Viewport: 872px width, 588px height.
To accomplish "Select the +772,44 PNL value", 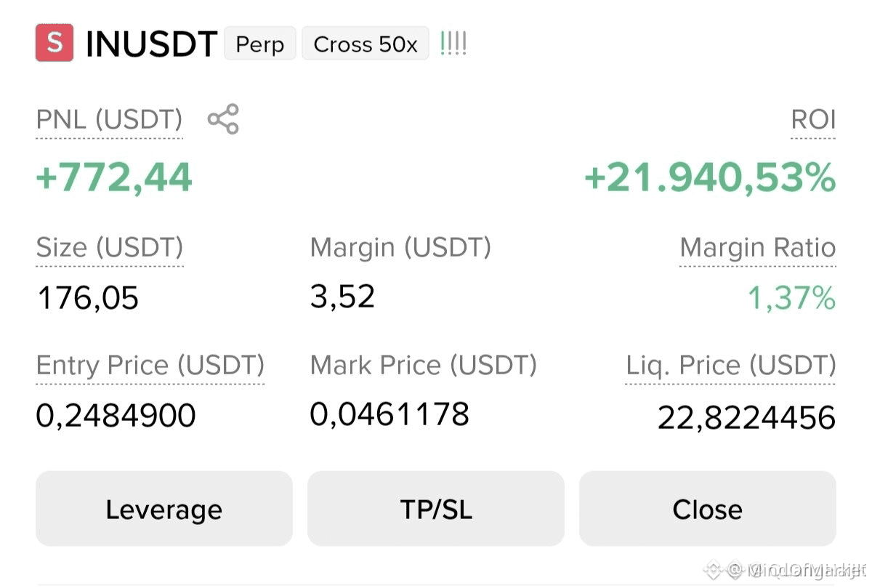I will click(114, 177).
